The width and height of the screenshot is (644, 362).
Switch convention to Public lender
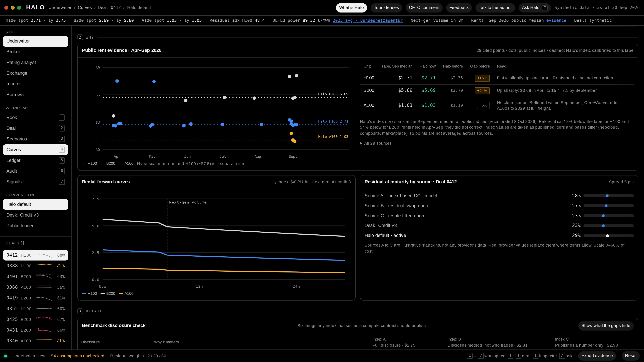[x=35, y=226]
